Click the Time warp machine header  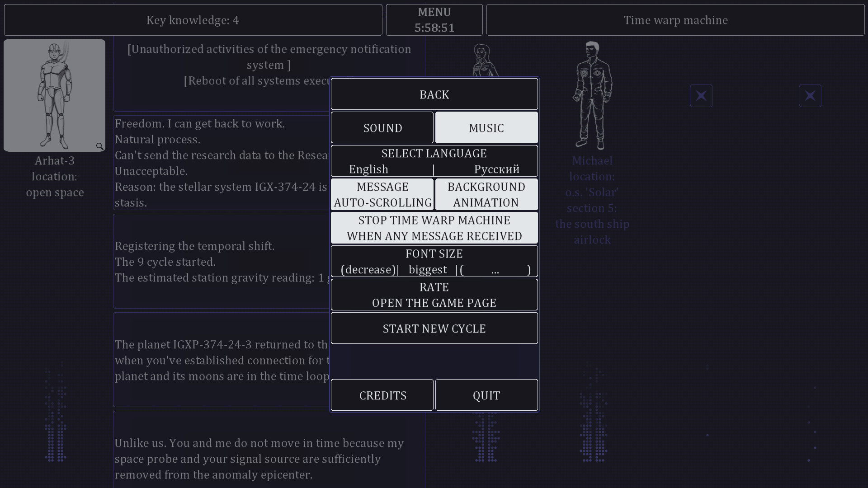(x=675, y=20)
